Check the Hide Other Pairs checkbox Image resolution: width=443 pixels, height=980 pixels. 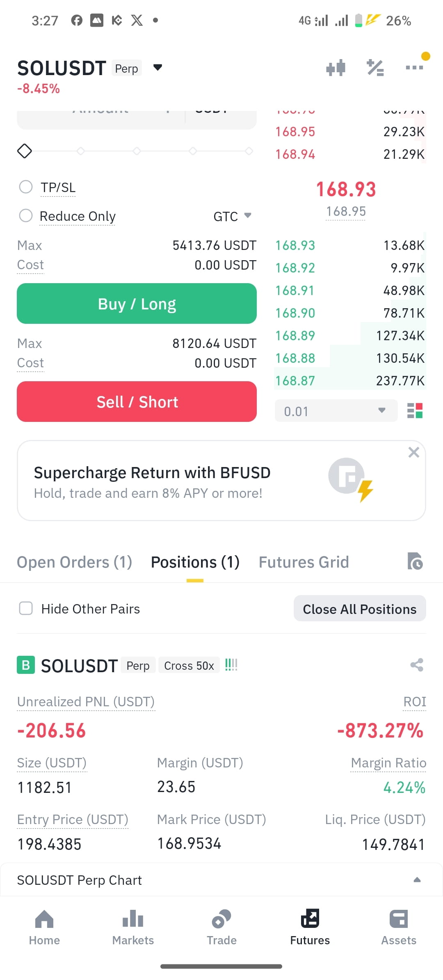click(x=26, y=608)
